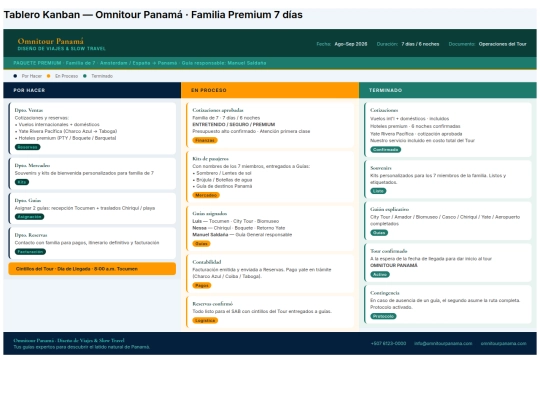Click the Hoteles premium PTY / Boquete bullet
The height and width of the screenshot is (405, 540).
[65, 138]
